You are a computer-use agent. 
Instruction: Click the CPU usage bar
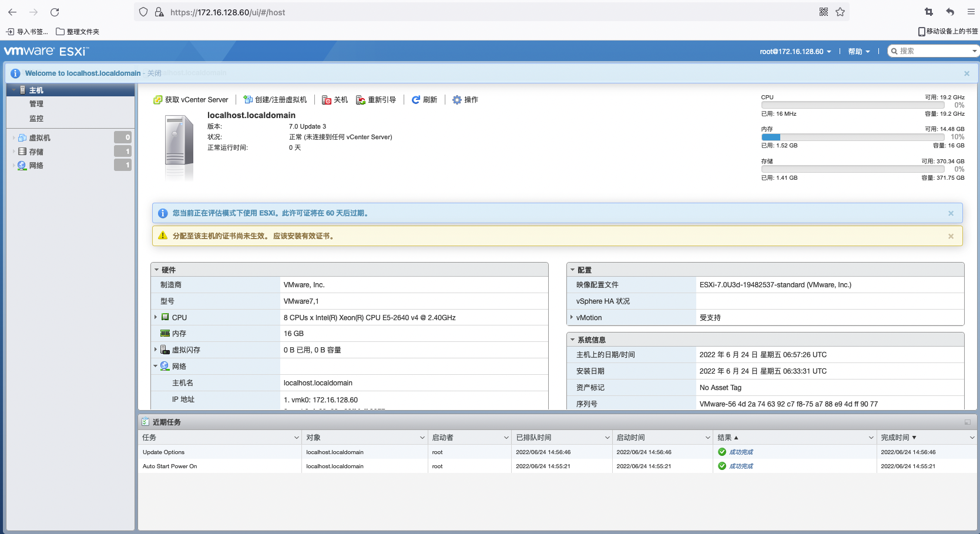(853, 105)
